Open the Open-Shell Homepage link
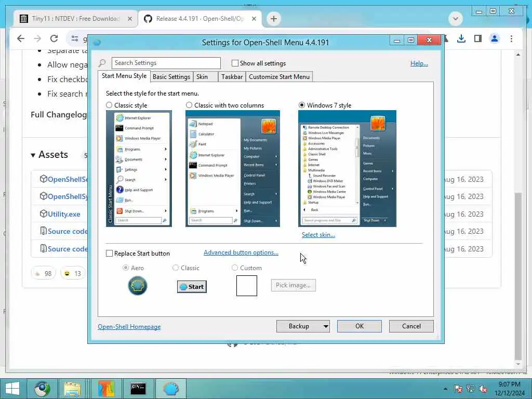 pyautogui.click(x=129, y=327)
